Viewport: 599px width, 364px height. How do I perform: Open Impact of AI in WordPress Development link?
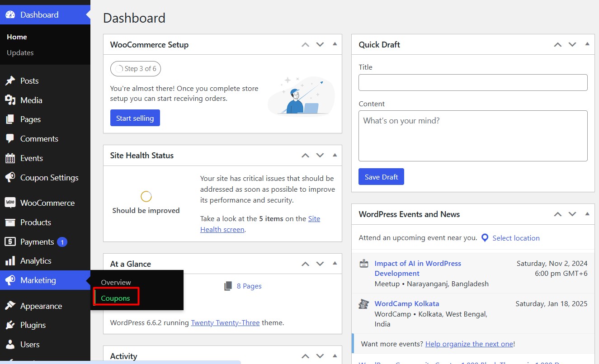point(418,269)
